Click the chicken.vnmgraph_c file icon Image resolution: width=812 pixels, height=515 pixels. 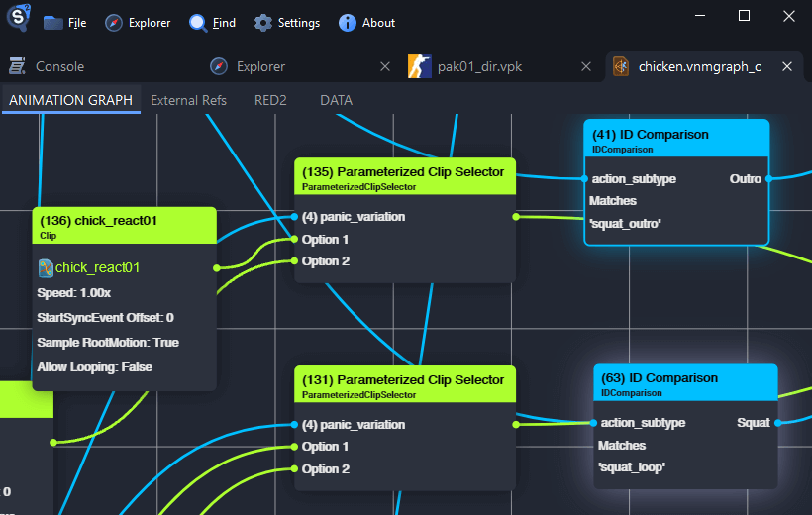(x=621, y=66)
